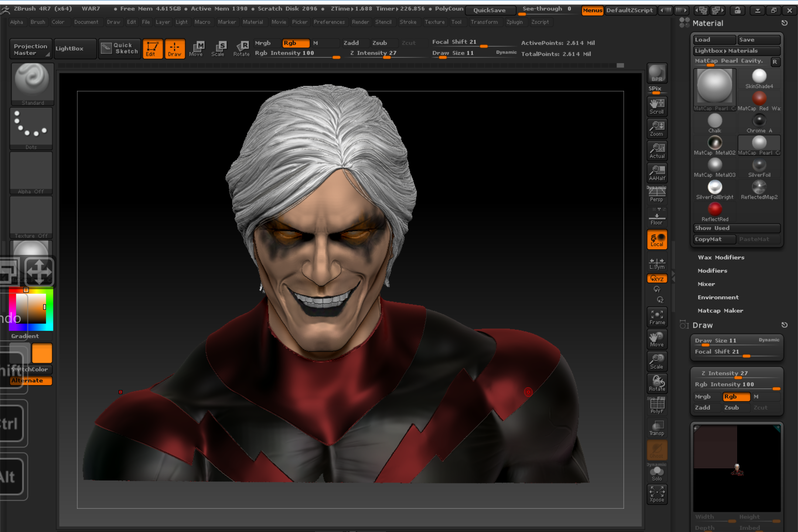This screenshot has width=798, height=532.
Task: Collapse the Draw palette header
Action: pos(702,325)
